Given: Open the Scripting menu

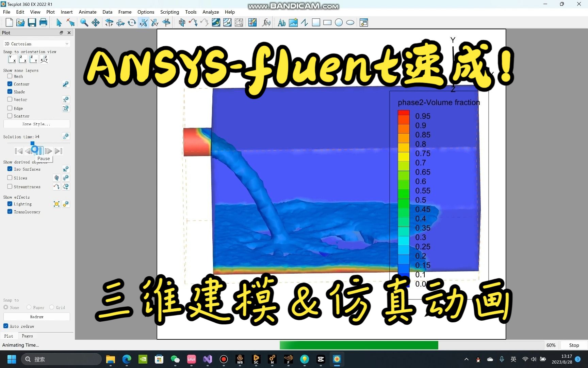Looking at the screenshot, I should (x=169, y=12).
